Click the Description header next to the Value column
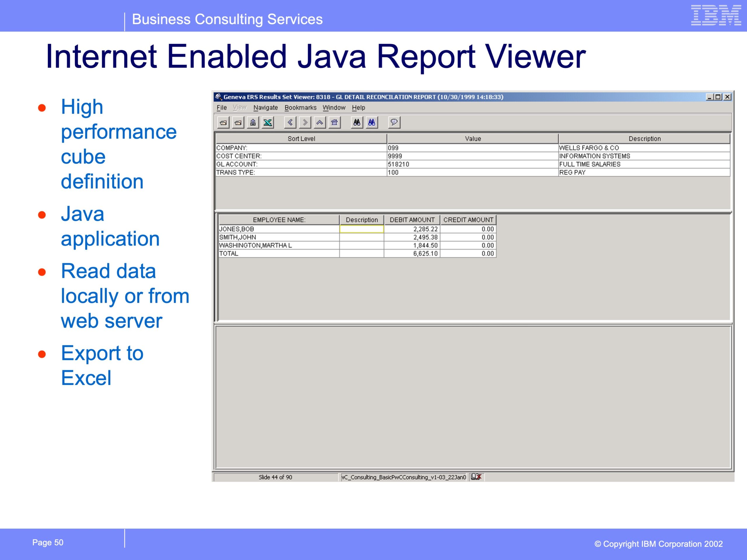 coord(644,139)
